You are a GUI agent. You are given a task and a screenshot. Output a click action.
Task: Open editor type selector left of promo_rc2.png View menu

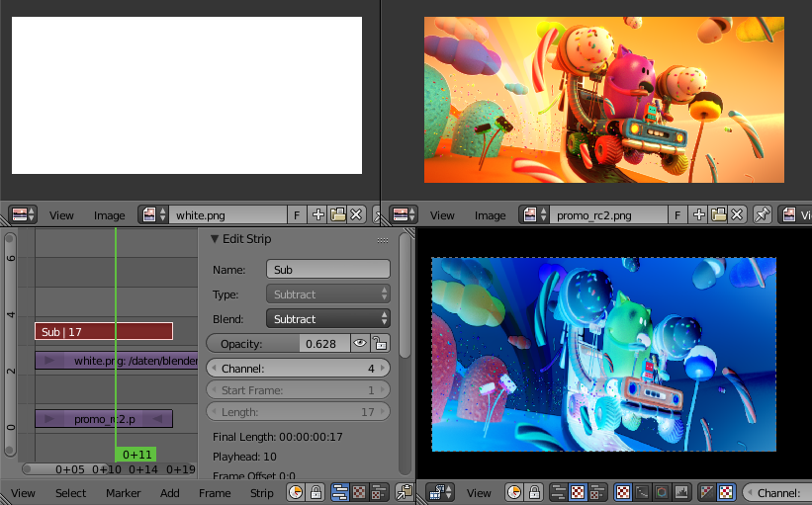click(404, 214)
